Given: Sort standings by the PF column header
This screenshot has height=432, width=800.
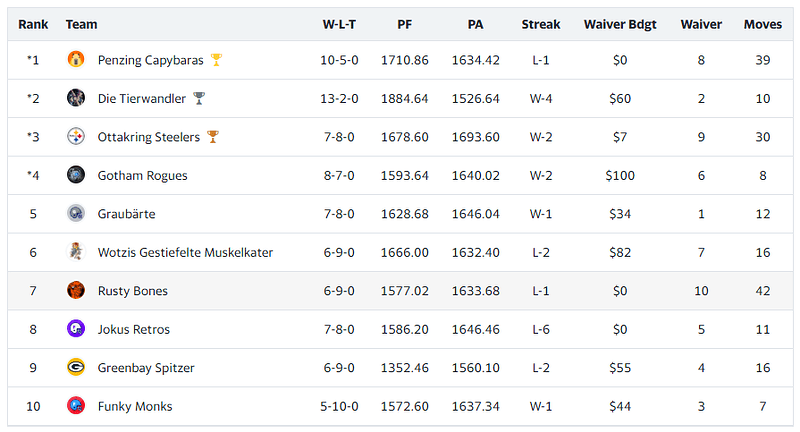Looking at the screenshot, I should (x=405, y=24).
